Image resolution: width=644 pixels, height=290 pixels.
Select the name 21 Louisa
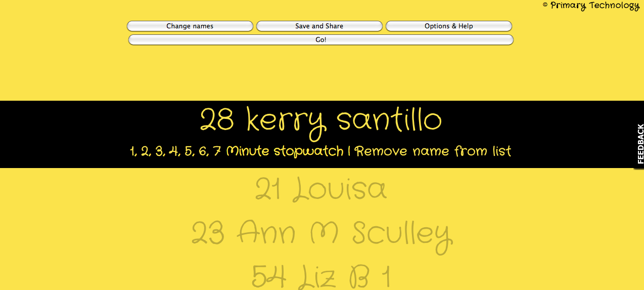pos(320,190)
